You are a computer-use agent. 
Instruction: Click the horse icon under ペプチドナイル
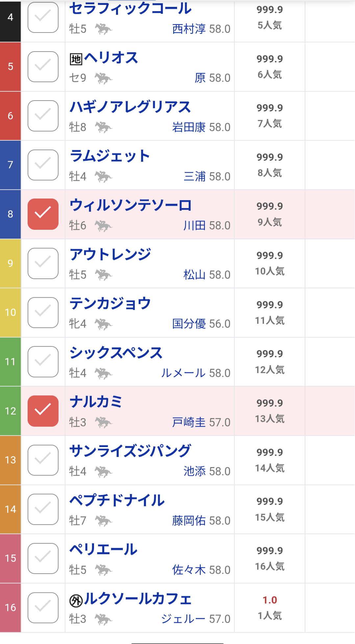[104, 521]
